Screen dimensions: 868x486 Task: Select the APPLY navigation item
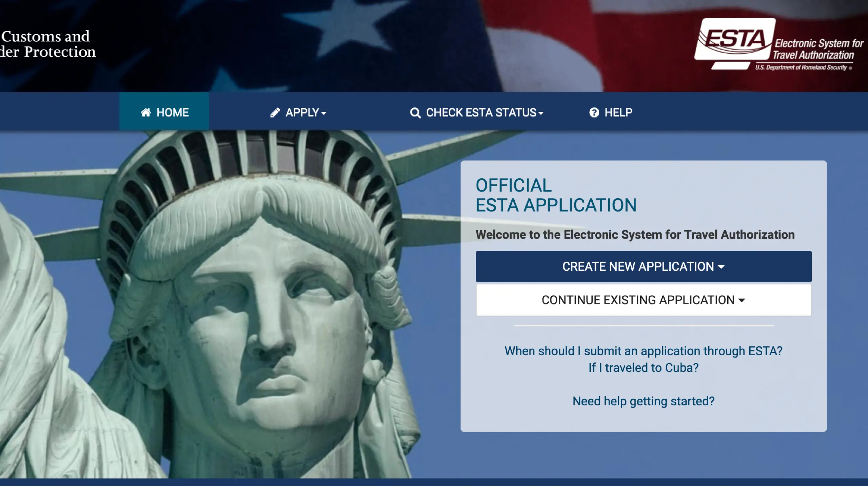298,113
